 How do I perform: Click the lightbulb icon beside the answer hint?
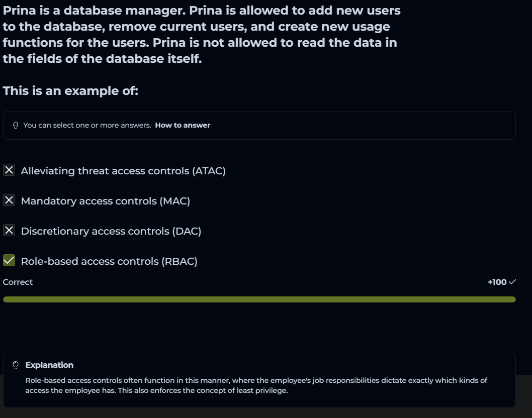pyautogui.click(x=16, y=125)
